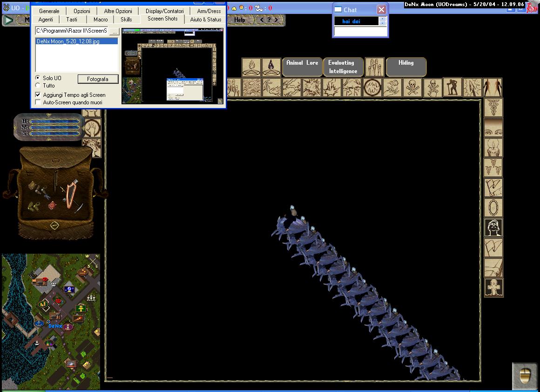Select the Solo UO radio option
The width and height of the screenshot is (540, 392).
point(38,78)
